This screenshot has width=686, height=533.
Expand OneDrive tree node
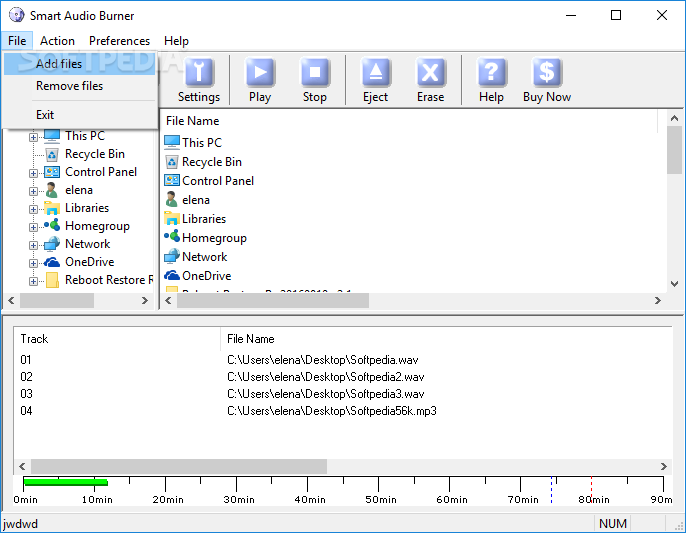point(33,263)
